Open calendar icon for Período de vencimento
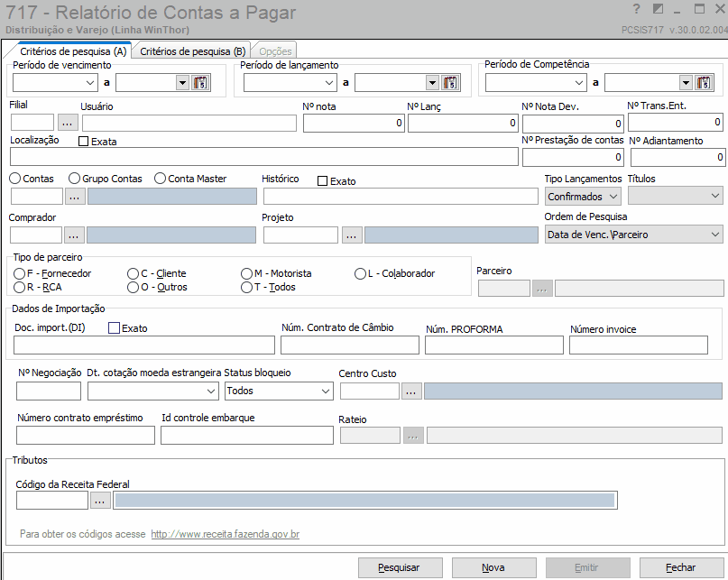 point(200,83)
